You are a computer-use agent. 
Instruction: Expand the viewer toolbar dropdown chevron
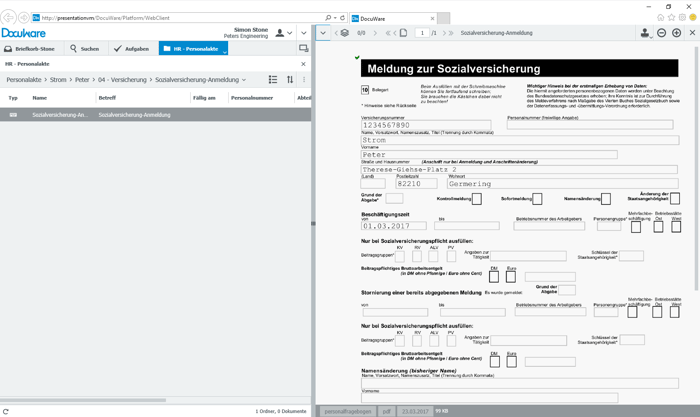[x=323, y=33]
